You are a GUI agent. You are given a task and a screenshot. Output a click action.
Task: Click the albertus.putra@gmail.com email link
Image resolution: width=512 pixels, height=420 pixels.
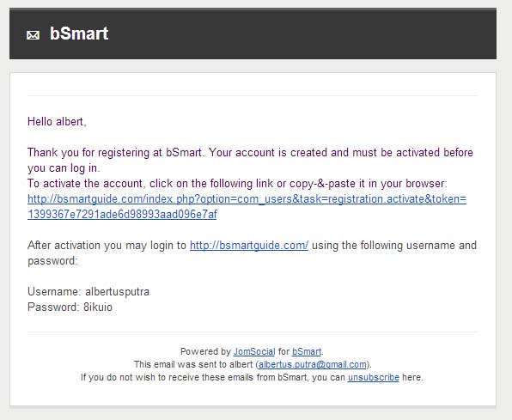[313, 364]
